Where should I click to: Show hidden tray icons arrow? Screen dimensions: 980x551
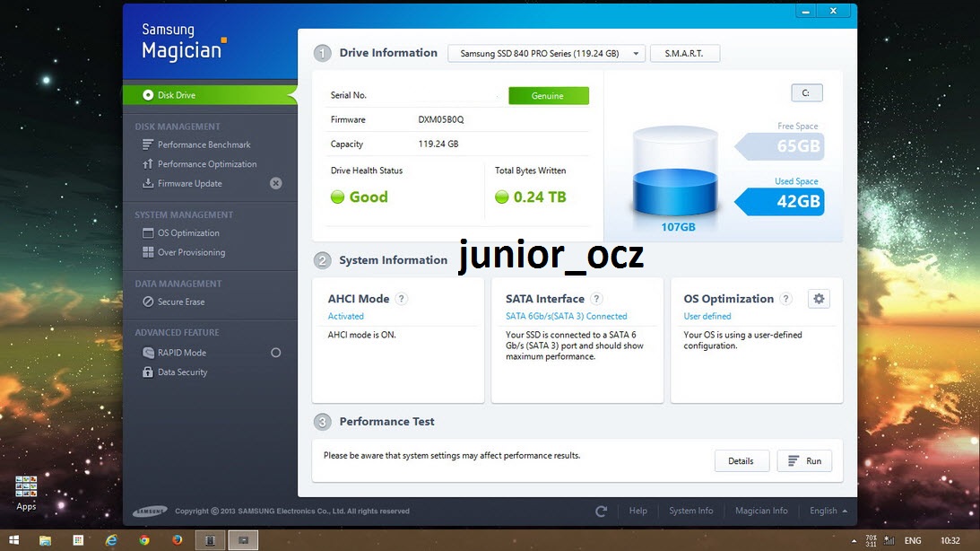(x=854, y=541)
